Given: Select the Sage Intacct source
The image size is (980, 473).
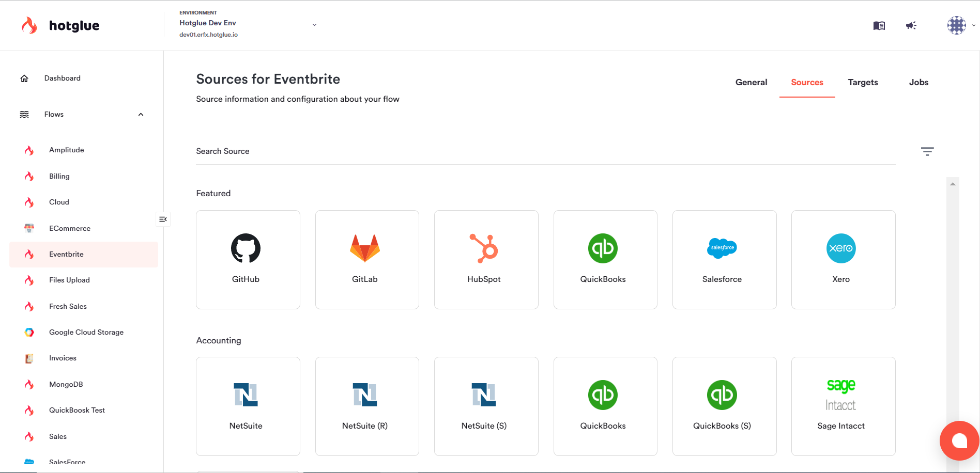Looking at the screenshot, I should (x=843, y=406).
